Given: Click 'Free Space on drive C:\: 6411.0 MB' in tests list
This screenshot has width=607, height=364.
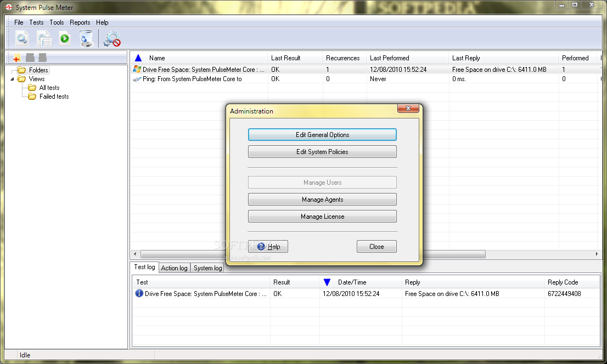Looking at the screenshot, I should click(x=499, y=70).
